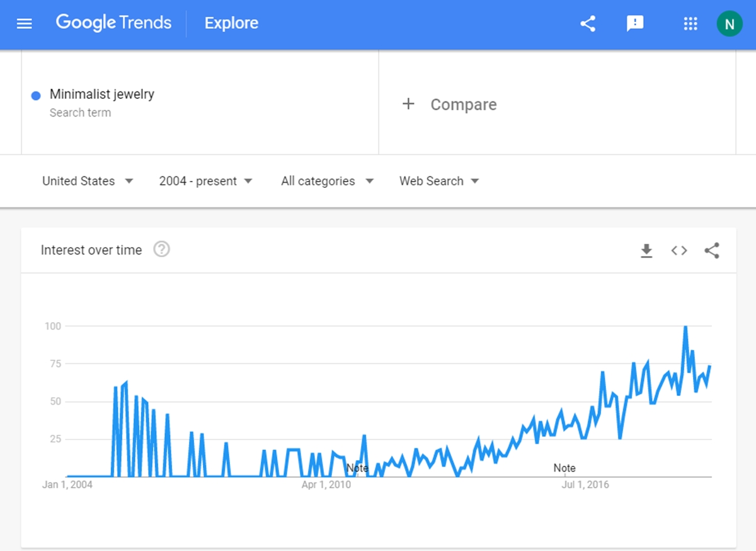Click the Compare add term button
The width and height of the screenshot is (756, 551).
click(x=449, y=105)
